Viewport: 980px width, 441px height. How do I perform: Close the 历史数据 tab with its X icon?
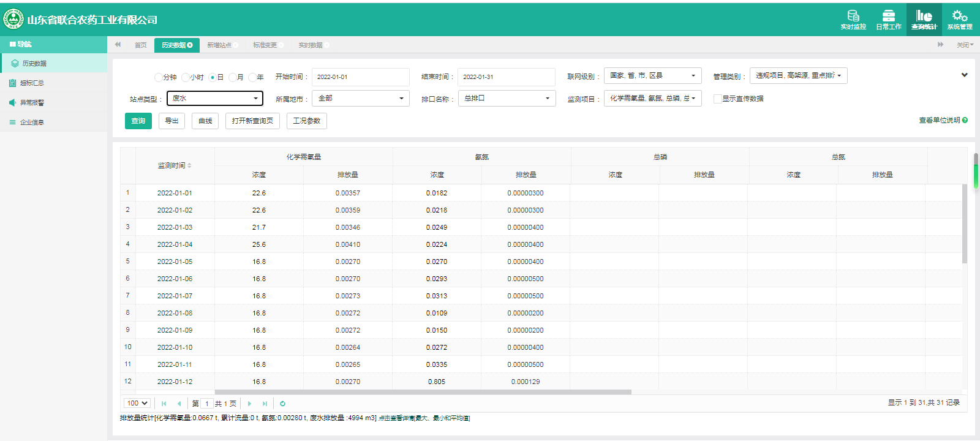tap(190, 45)
